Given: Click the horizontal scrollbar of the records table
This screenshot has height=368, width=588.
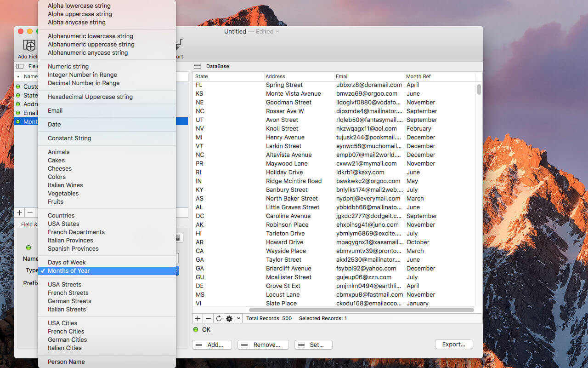Looking at the screenshot, I should click(x=361, y=310).
